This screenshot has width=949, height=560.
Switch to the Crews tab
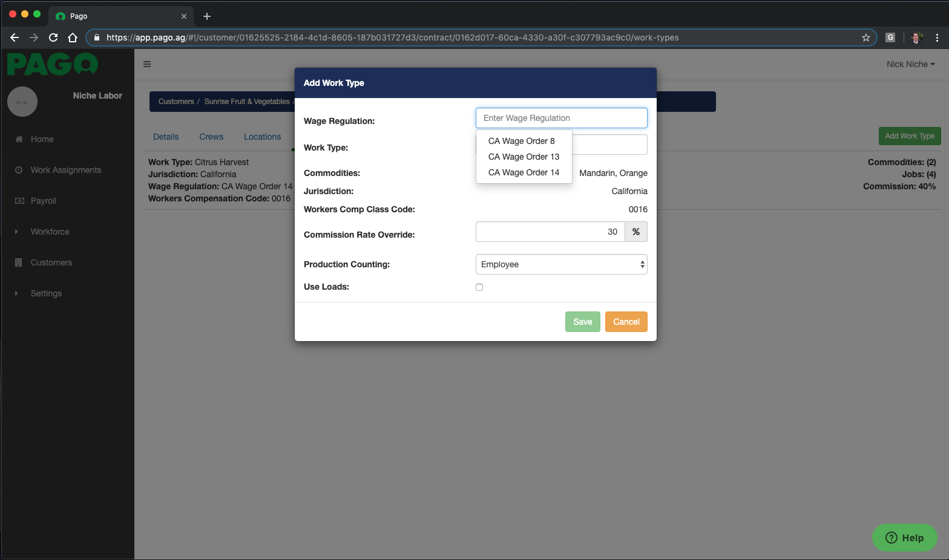coord(211,137)
